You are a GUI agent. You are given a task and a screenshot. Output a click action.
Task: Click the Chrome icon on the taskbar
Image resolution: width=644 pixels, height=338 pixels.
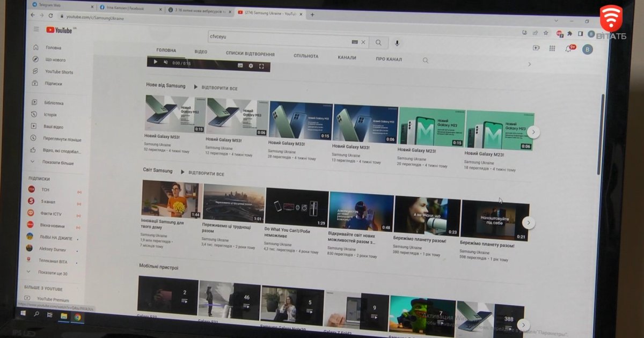point(78,317)
